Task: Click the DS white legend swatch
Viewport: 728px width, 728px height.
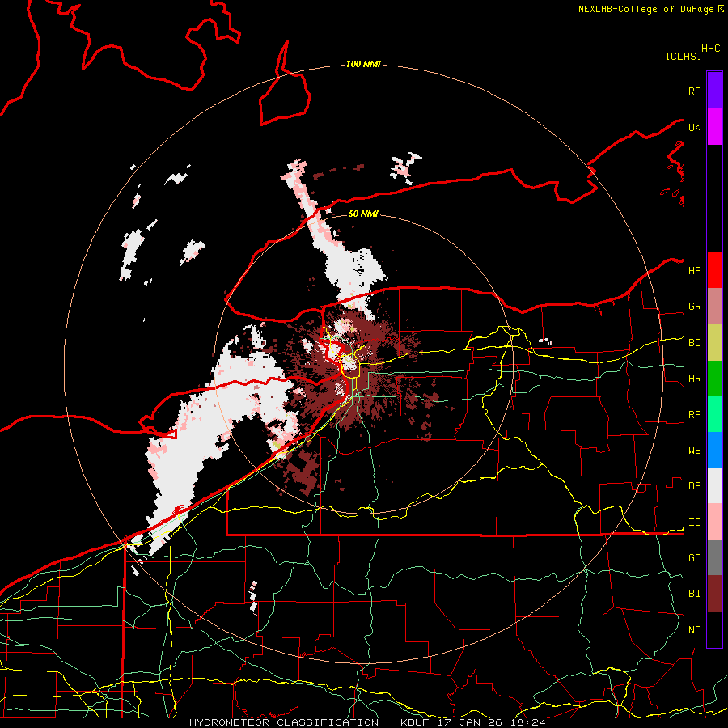Action: pyautogui.click(x=714, y=485)
